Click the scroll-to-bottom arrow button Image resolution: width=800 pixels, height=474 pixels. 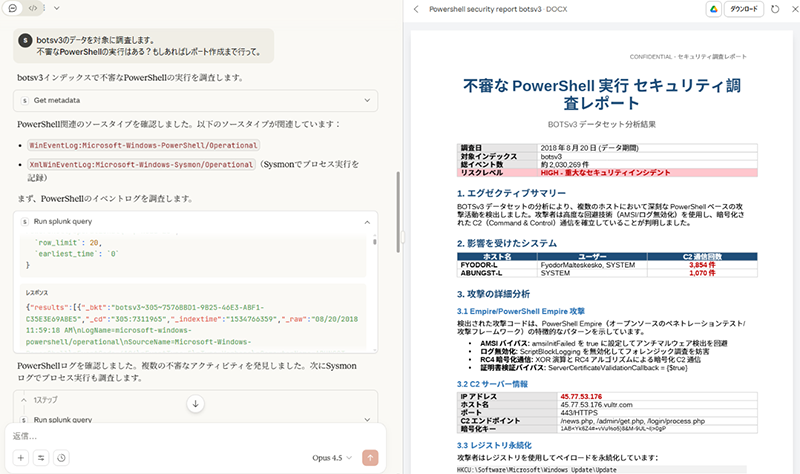[x=195, y=404]
